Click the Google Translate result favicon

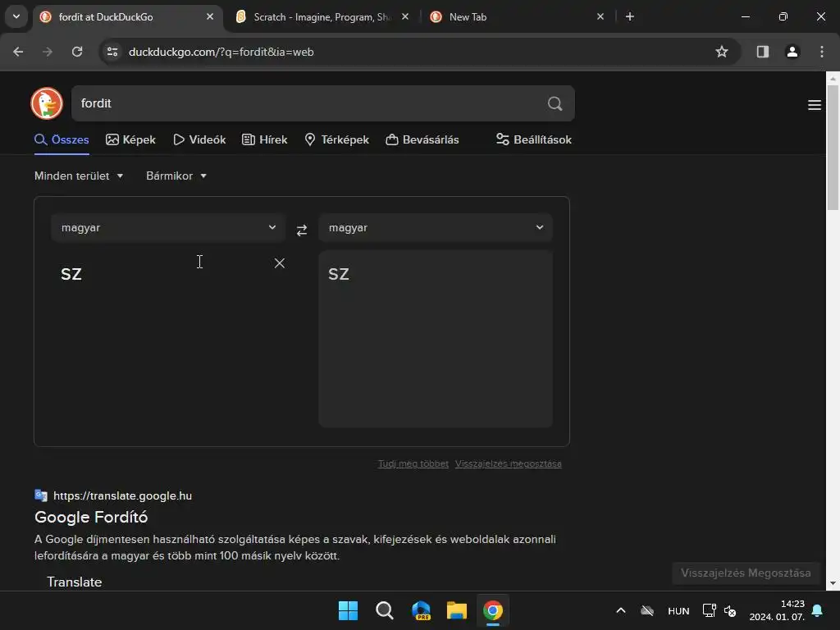click(41, 495)
